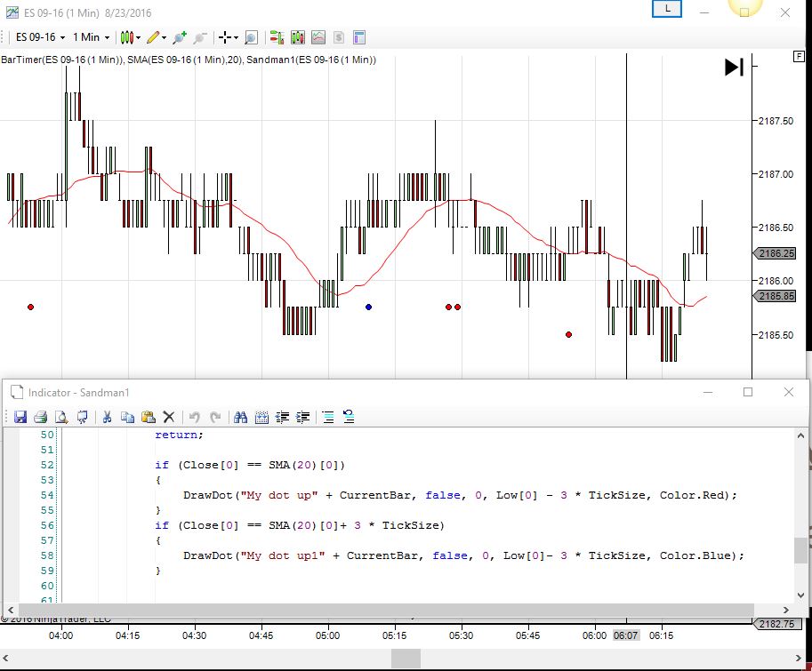
Task: Expand the drawing tools pencil dropdown
Action: pos(165,37)
